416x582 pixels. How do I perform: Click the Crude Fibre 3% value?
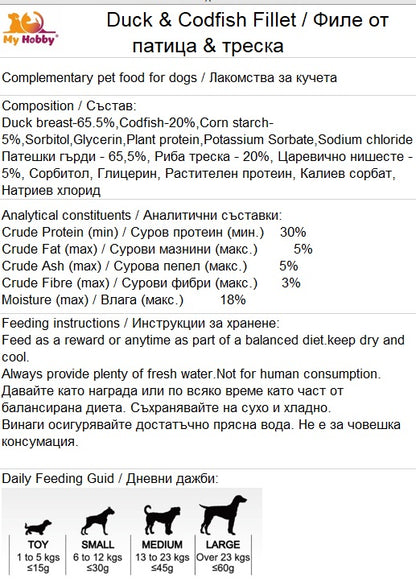coord(291,283)
